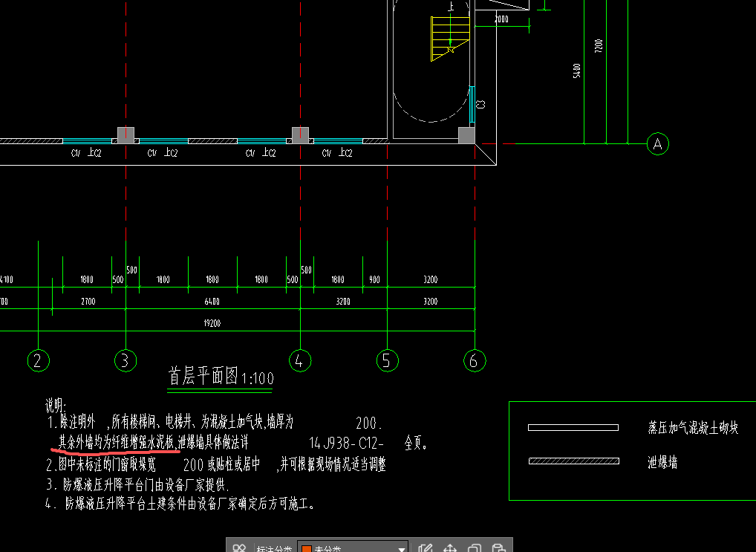756x552 pixels.
Task: Select the vertical dimension text 5400
Action: tap(577, 71)
